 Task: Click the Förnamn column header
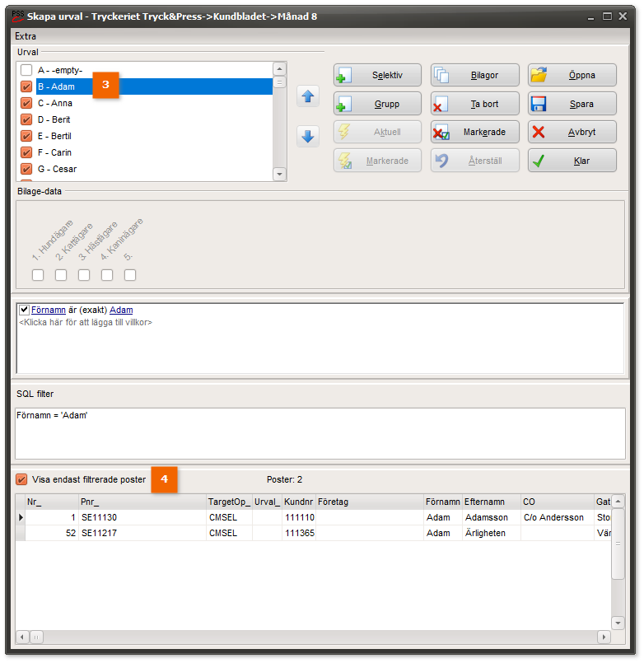(x=443, y=502)
